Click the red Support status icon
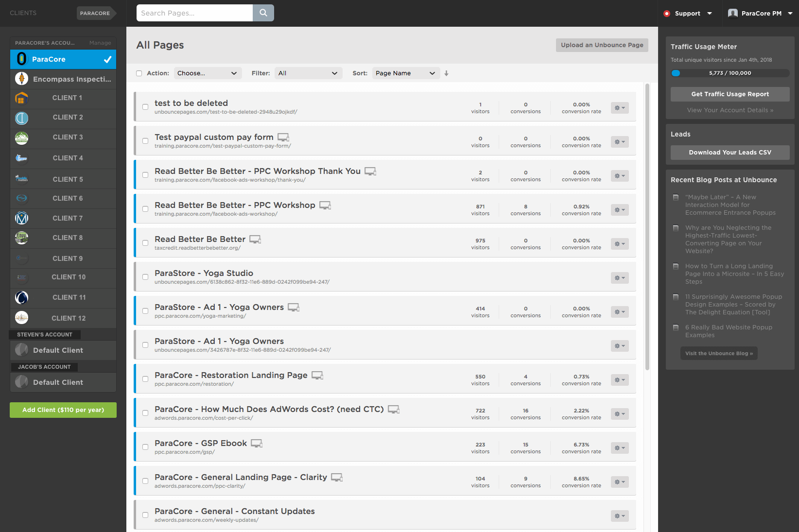The height and width of the screenshot is (532, 799). pos(667,14)
